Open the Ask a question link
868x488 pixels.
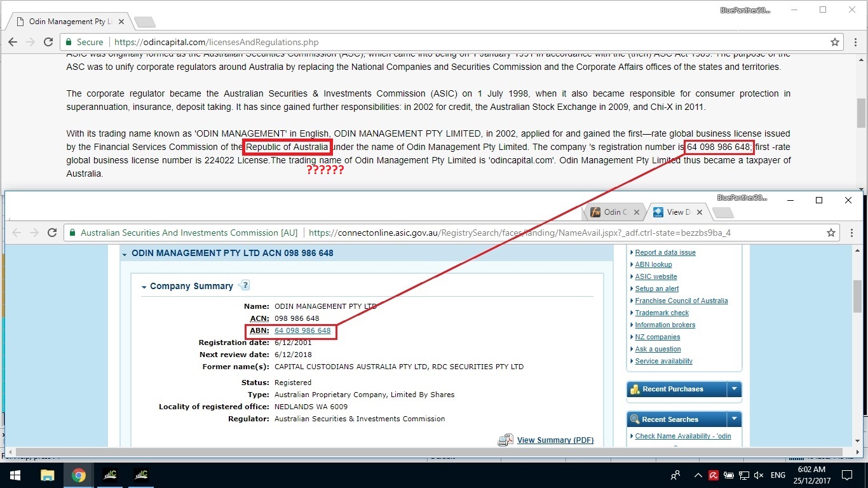(x=658, y=349)
